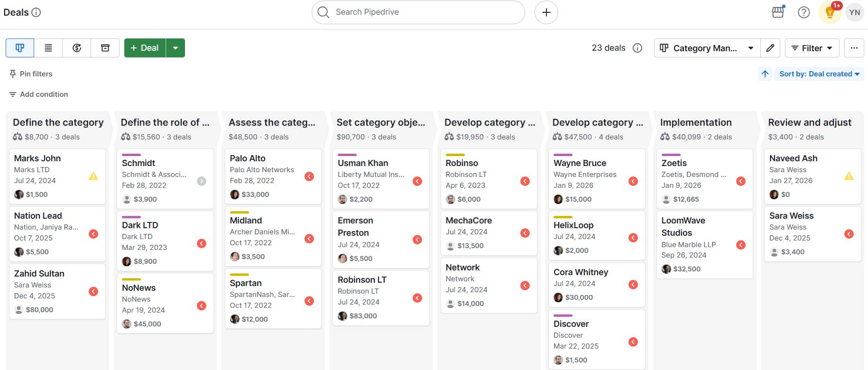This screenshot has height=370, width=868.
Task: Switch to pipeline kanban view
Action: click(20, 48)
